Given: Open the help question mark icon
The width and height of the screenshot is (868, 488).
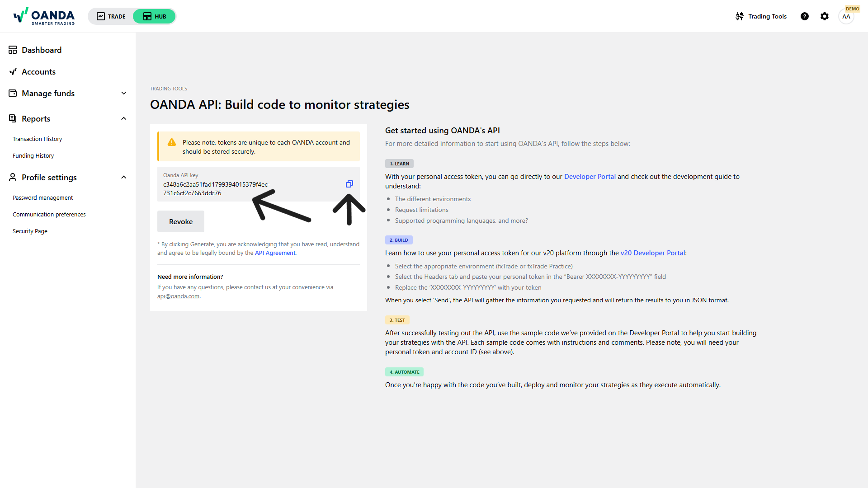Looking at the screenshot, I should click(x=805, y=16).
